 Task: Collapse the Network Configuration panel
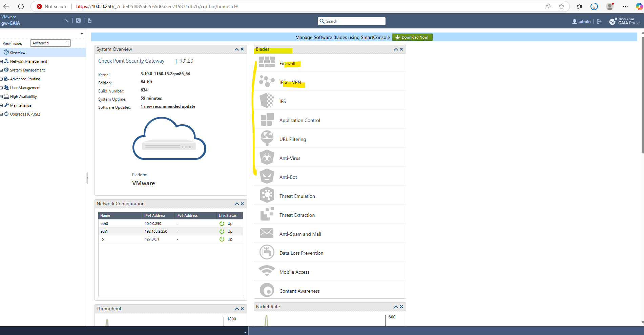pos(237,204)
